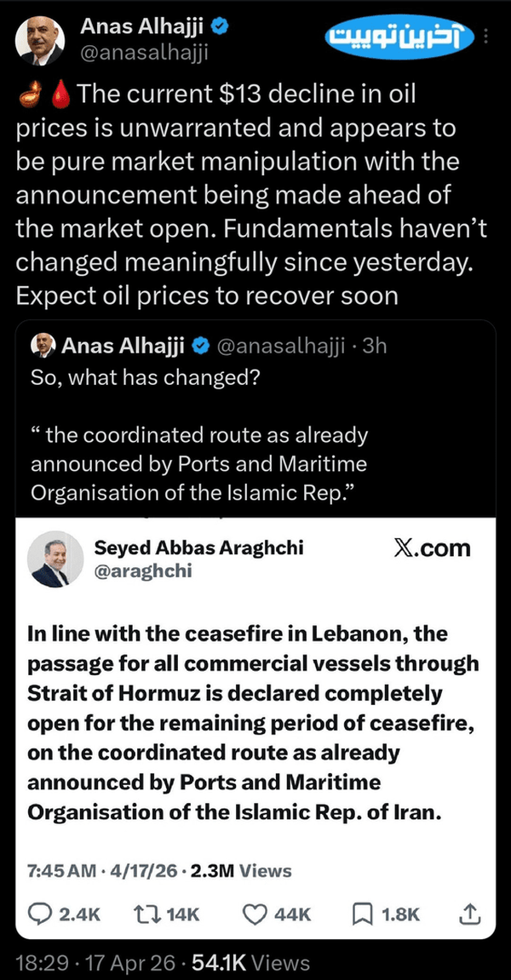Bookmark the post using the 1.8K icon
This screenshot has height=980, width=511.
[361, 914]
